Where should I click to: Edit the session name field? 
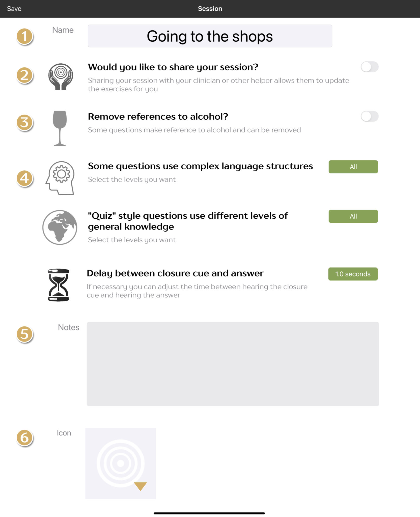tap(210, 36)
